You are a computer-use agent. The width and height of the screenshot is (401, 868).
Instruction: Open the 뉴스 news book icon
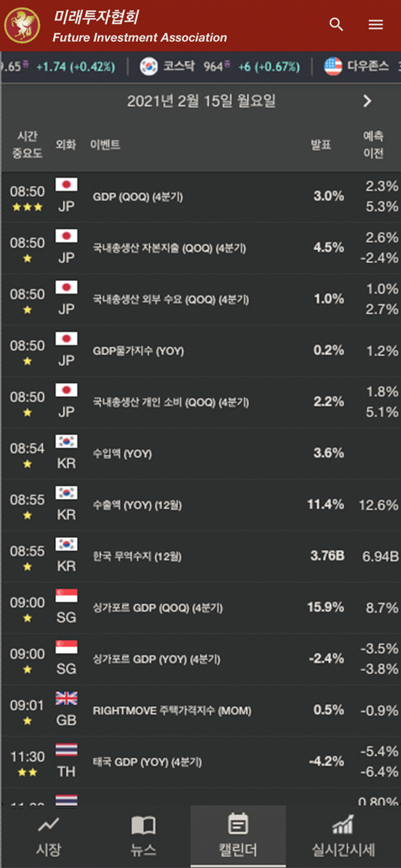tap(143, 825)
